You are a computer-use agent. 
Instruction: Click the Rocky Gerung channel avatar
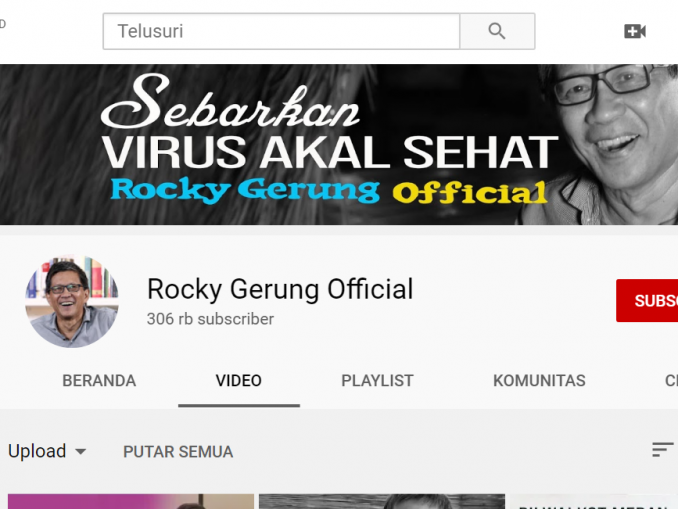(x=72, y=301)
